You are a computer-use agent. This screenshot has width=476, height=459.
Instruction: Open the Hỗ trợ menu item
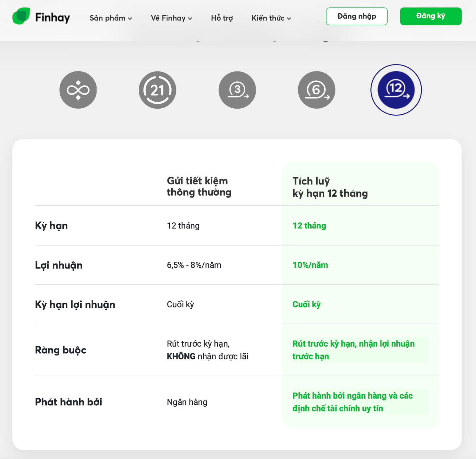(222, 18)
